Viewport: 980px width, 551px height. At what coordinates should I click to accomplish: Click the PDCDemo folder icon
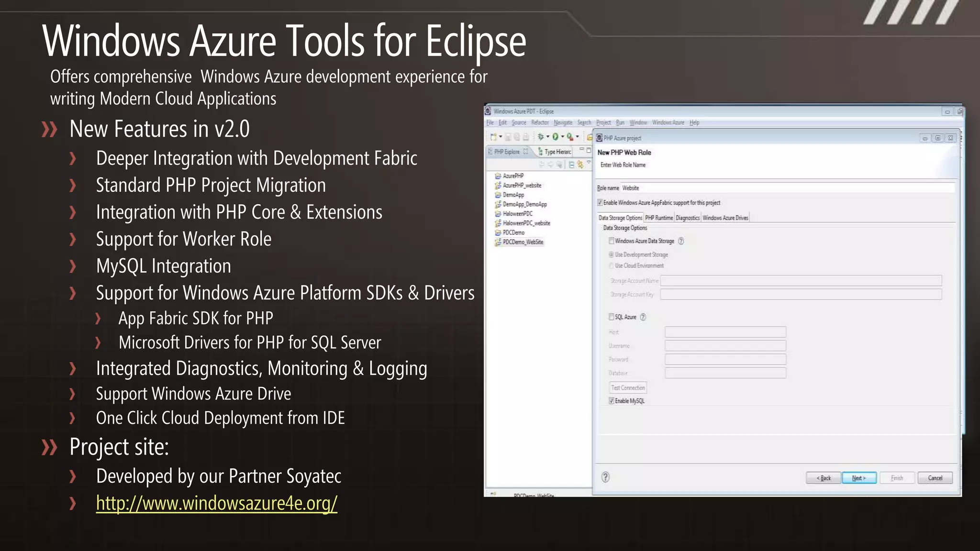point(498,232)
